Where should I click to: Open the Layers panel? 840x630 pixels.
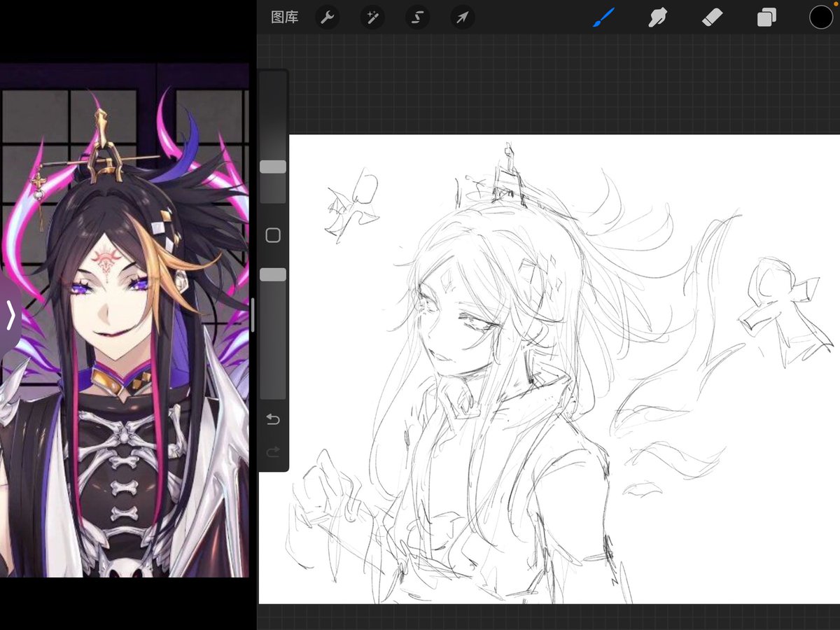point(766,17)
